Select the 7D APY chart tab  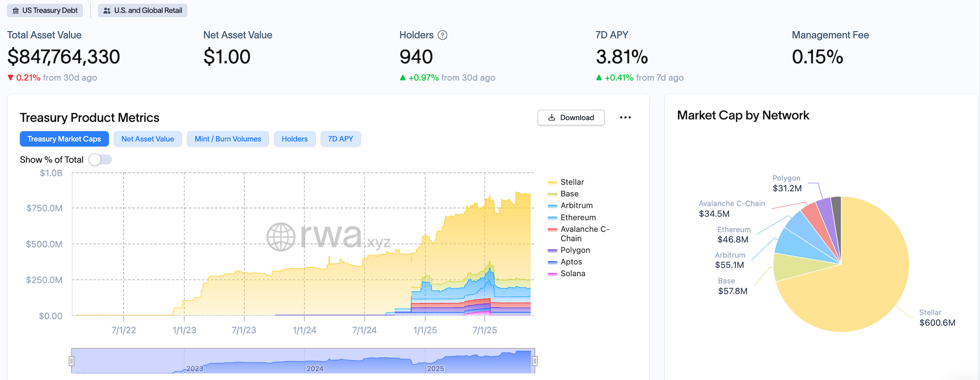pos(340,139)
